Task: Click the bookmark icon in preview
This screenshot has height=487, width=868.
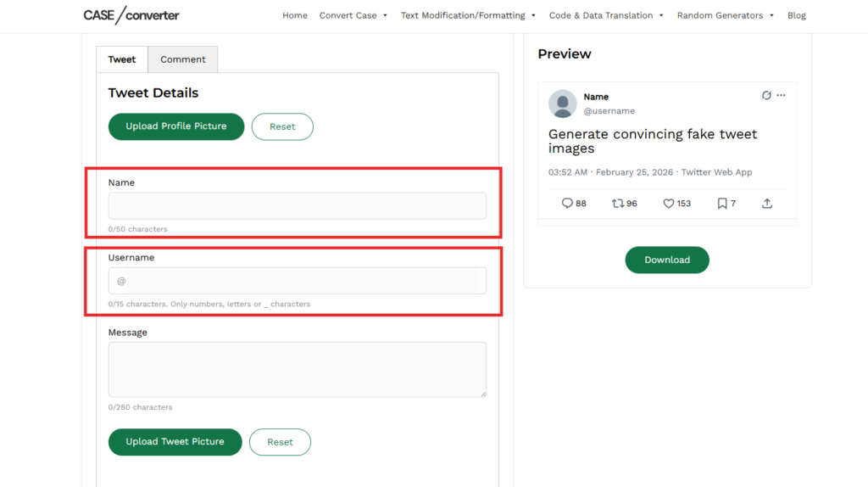Action: coord(722,204)
